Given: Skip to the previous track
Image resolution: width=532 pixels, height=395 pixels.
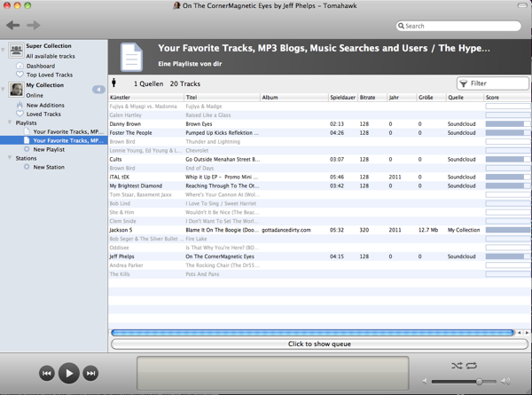Looking at the screenshot, I should [47, 374].
